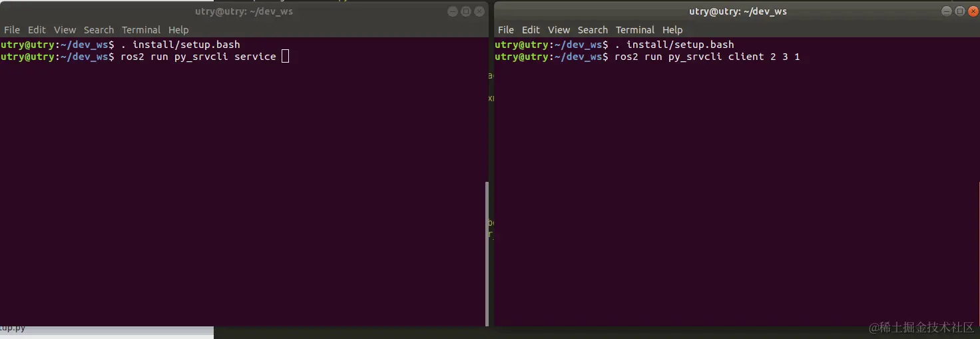Open Terminal menu in right terminal

[x=635, y=30]
